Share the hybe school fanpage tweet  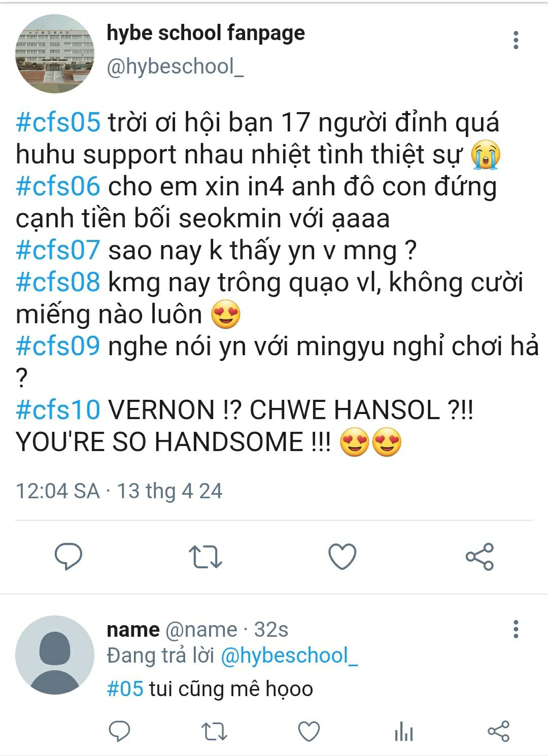click(x=479, y=557)
